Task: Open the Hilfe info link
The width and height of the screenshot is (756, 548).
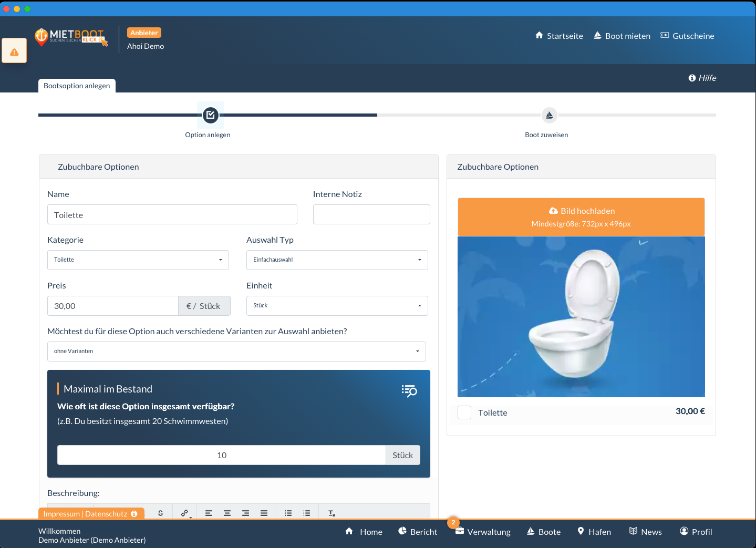Action: [702, 78]
